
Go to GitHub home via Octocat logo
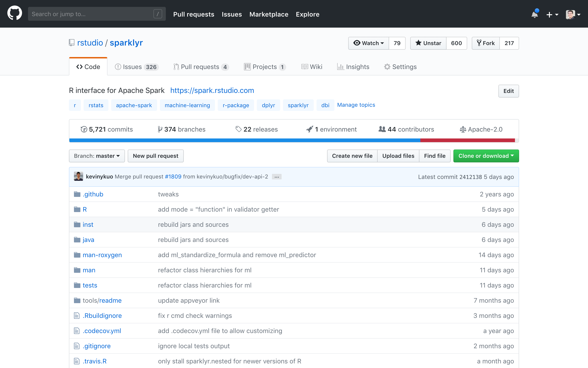pos(14,13)
